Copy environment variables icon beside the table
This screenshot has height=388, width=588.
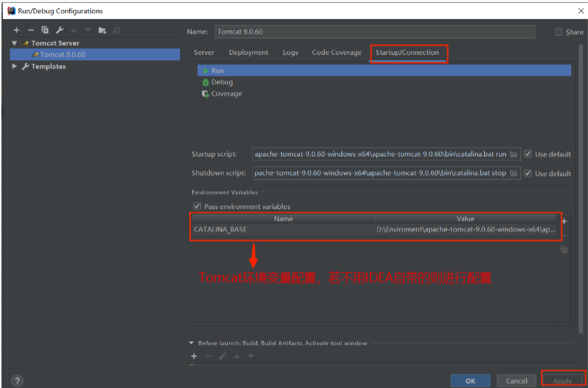click(563, 249)
